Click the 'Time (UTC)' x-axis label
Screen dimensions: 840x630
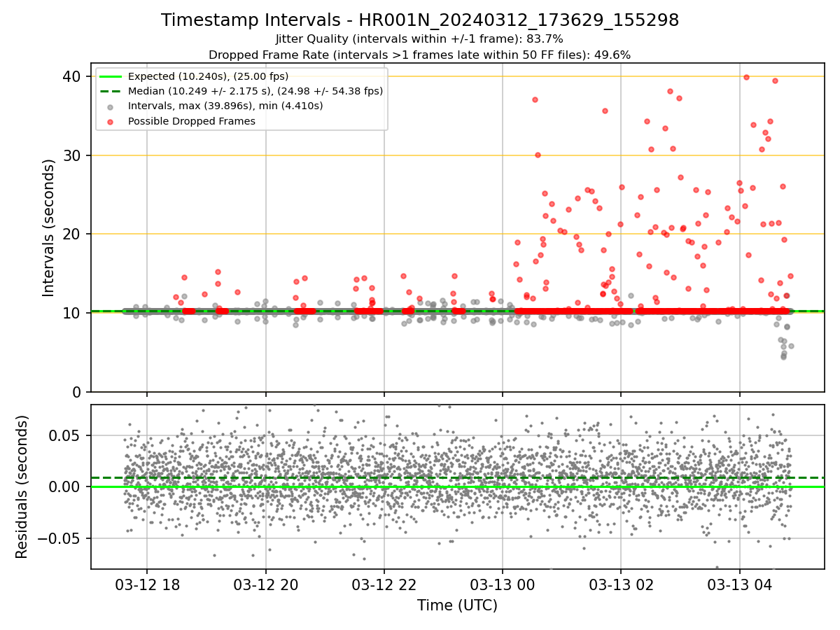(x=457, y=605)
